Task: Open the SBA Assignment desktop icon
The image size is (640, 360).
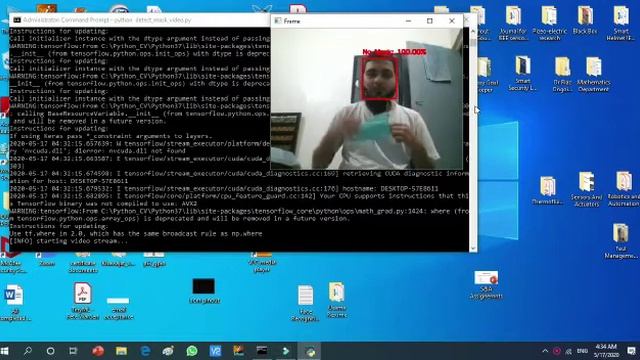Action: tap(486, 284)
